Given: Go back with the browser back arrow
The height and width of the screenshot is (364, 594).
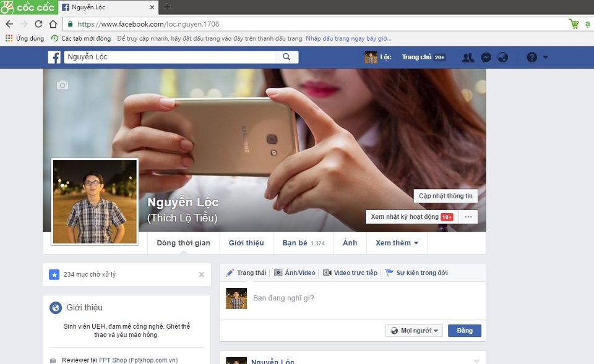Looking at the screenshot, I should click(9, 24).
